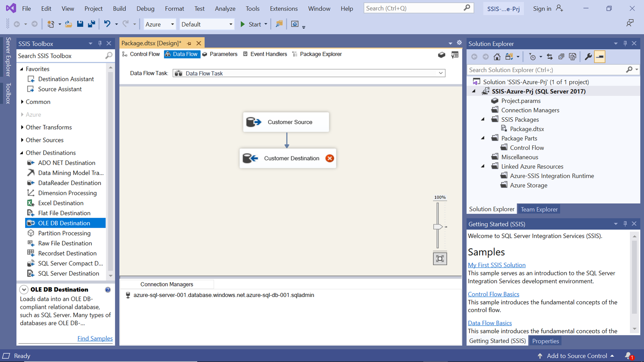Toggle Preview Selected Items in Solution Explorer
The image size is (644, 362).
(600, 57)
